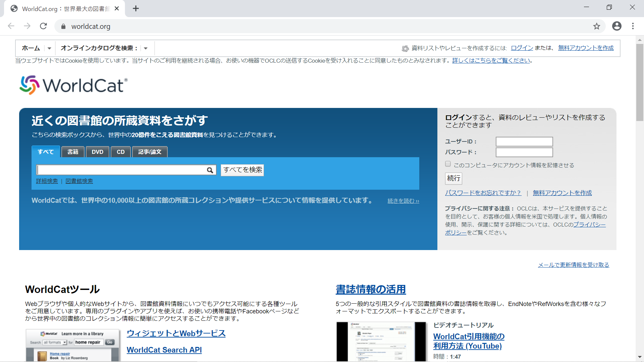This screenshot has width=644, height=362.
Task: Open ウィジェットとWebサービス link
Action: [x=176, y=334]
